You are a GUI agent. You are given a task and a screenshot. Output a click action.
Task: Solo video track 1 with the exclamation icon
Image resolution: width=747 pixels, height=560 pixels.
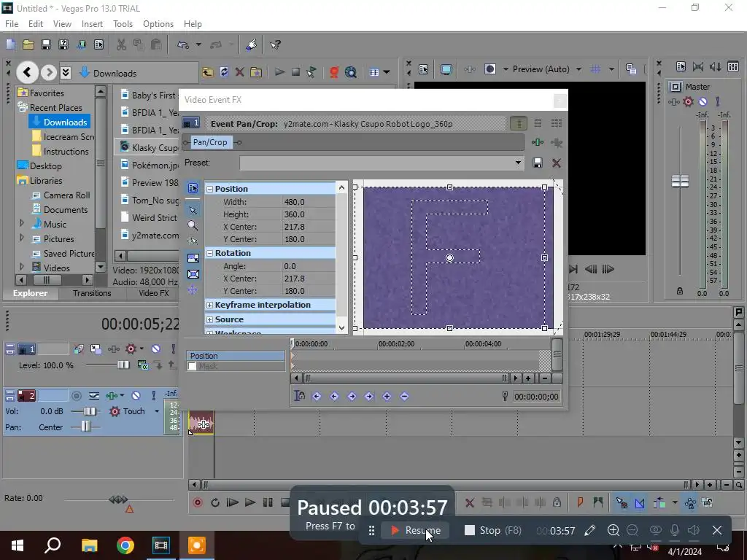[x=173, y=349]
